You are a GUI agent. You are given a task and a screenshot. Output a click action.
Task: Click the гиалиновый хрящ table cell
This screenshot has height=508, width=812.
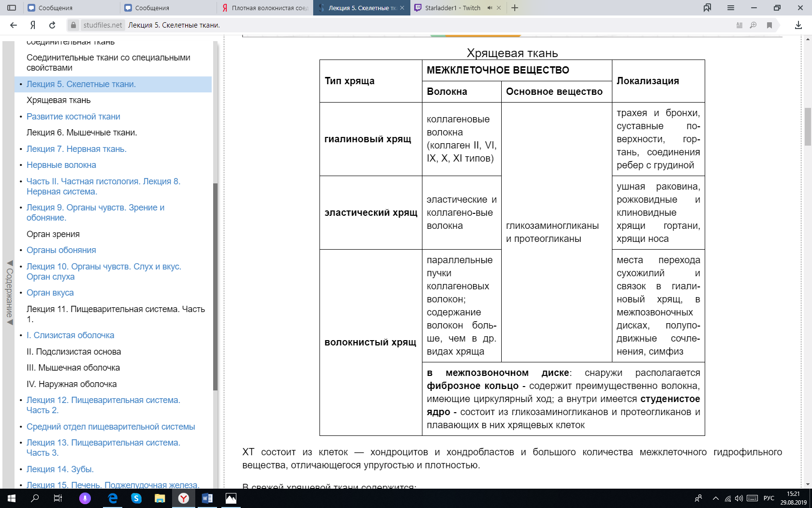point(371,139)
